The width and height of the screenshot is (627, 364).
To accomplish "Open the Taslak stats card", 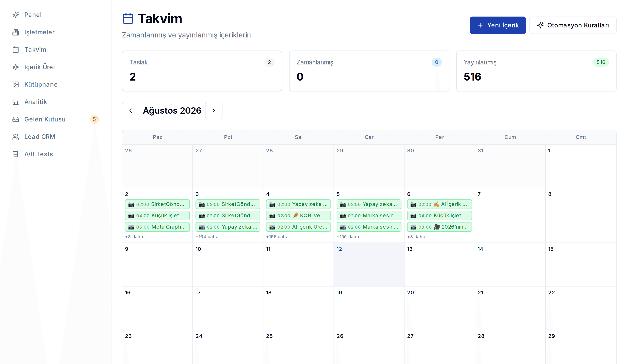I will pos(202,71).
